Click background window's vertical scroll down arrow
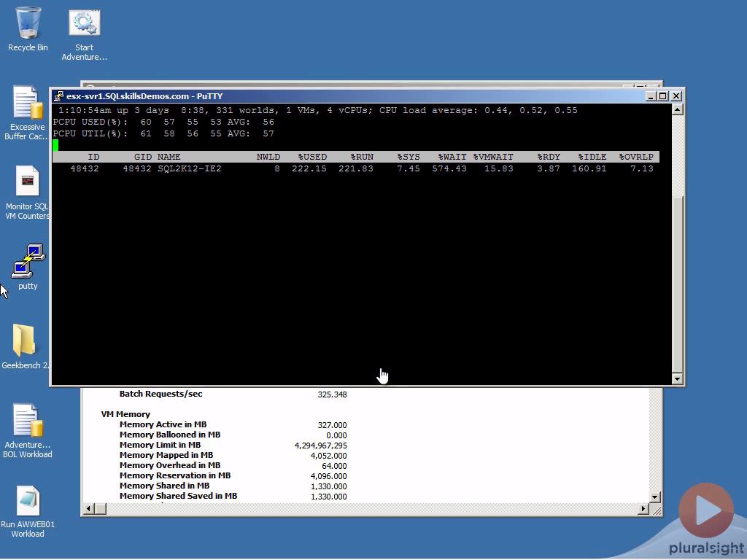 (655, 497)
